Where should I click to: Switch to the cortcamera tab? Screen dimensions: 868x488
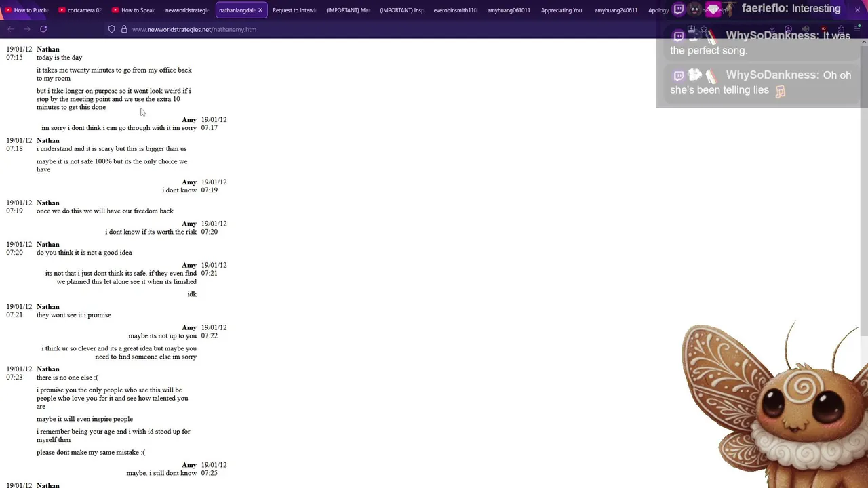[80, 10]
